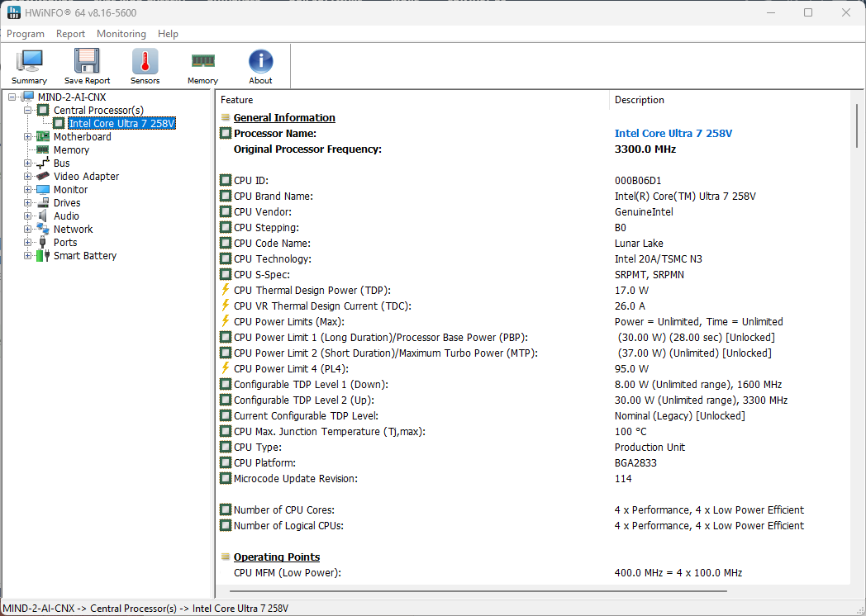The width and height of the screenshot is (866, 616).
Task: Click the chip icon beside Processor Name
Action: point(226,133)
